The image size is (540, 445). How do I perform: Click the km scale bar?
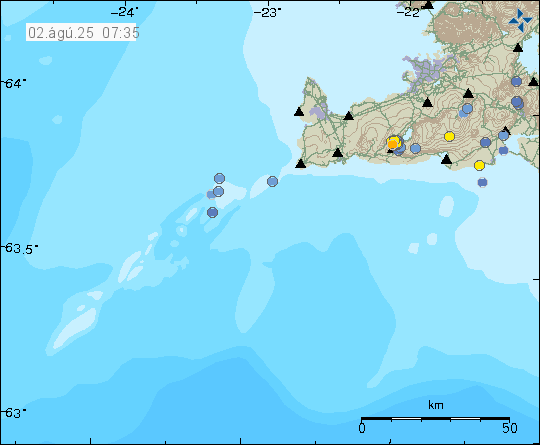point(435,419)
